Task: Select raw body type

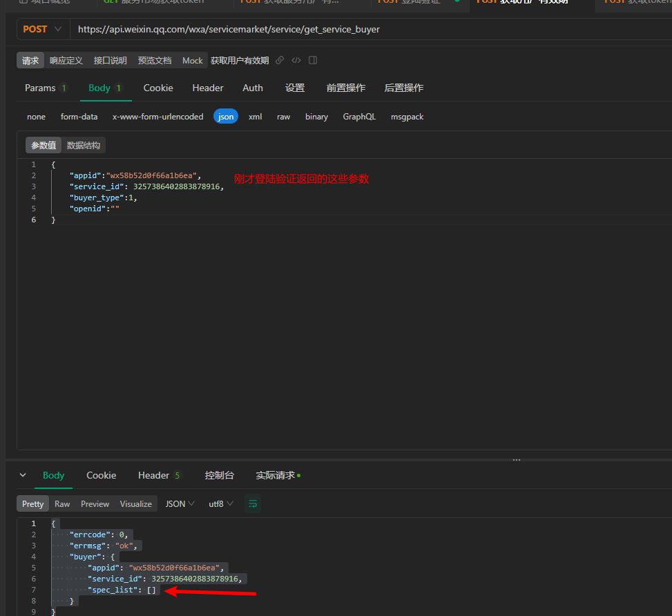Action: pyautogui.click(x=283, y=117)
